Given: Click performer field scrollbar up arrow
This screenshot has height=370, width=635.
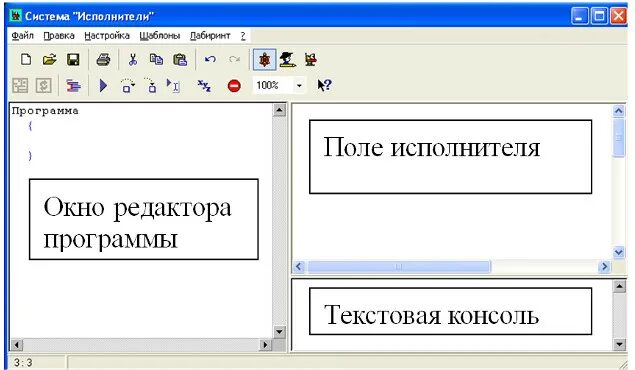Looking at the screenshot, I should [619, 111].
